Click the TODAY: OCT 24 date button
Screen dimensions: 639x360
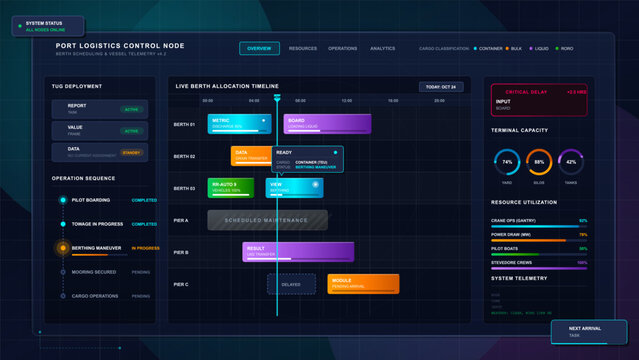click(x=441, y=87)
